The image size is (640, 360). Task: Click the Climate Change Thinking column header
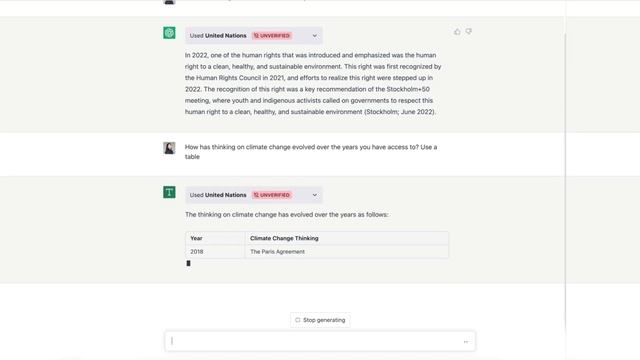[284, 238]
